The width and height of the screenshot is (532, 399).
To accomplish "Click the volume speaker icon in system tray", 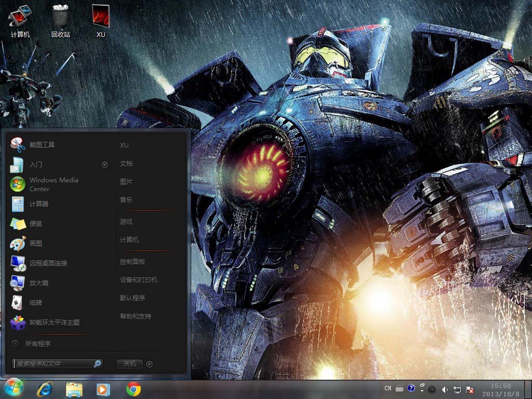I will click(445, 389).
